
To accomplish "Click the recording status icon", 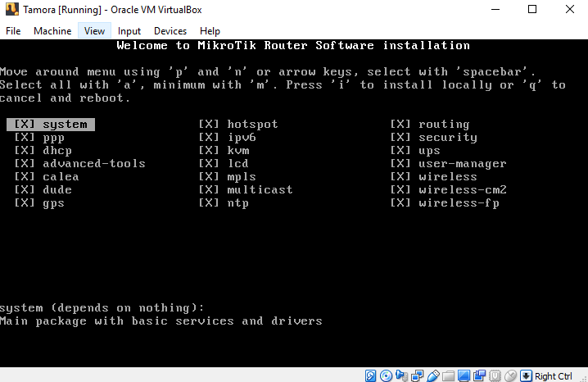I will [x=479, y=375].
